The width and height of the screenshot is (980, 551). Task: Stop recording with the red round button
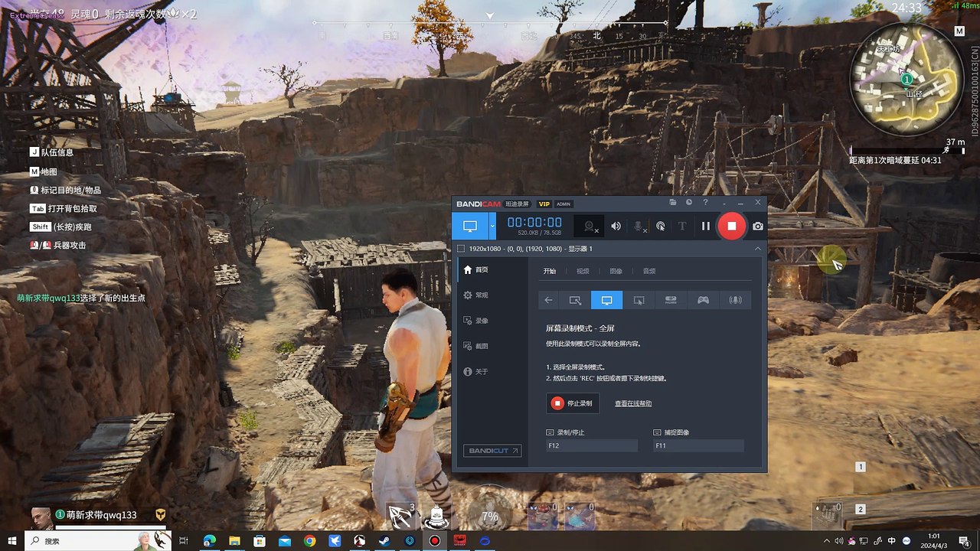point(731,226)
